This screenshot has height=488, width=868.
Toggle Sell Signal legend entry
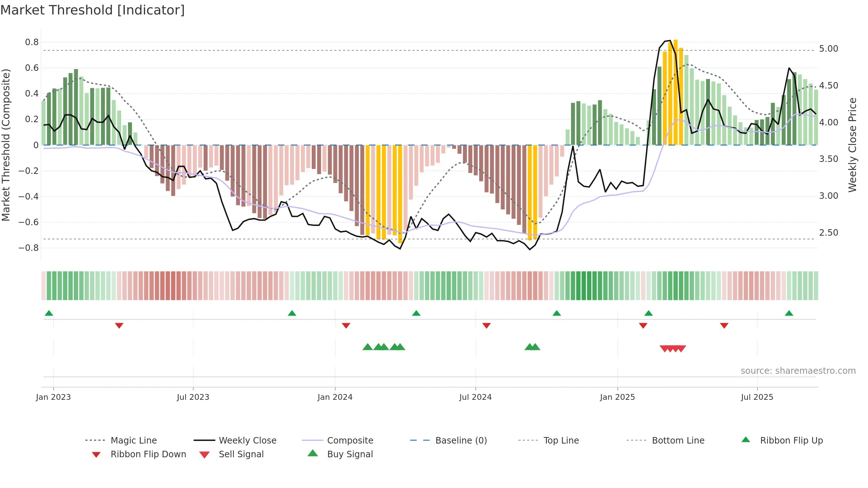(x=231, y=454)
